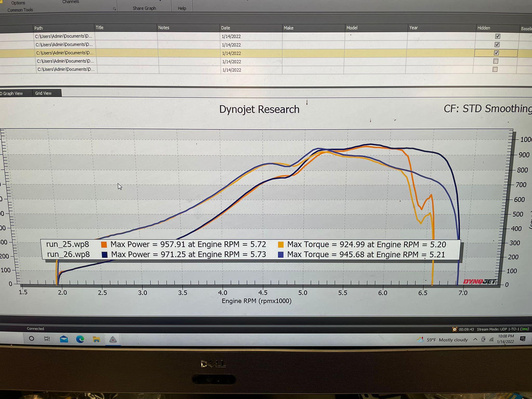Image resolution: width=532 pixels, height=399 pixels.
Task: Check Hidden box in fifth run row
Action: 495,69
